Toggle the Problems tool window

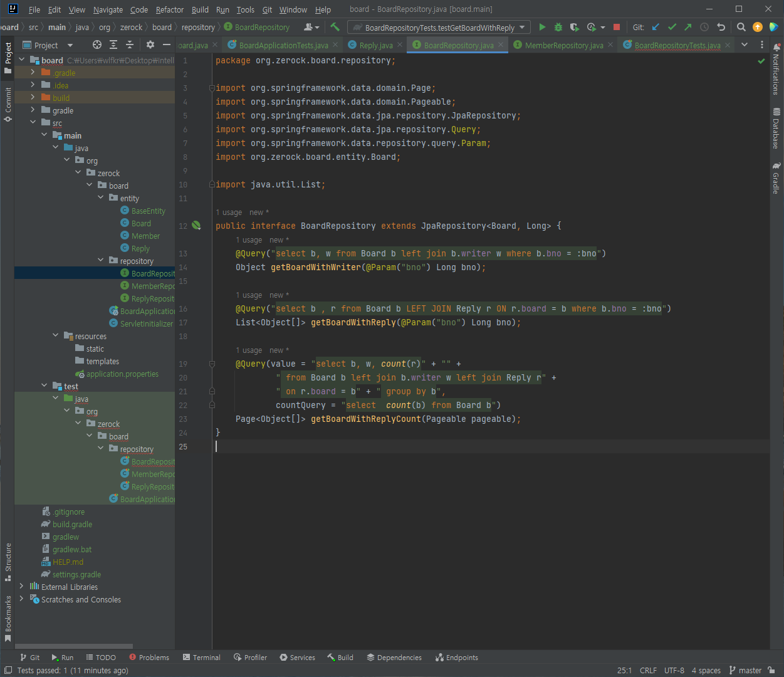point(149,657)
